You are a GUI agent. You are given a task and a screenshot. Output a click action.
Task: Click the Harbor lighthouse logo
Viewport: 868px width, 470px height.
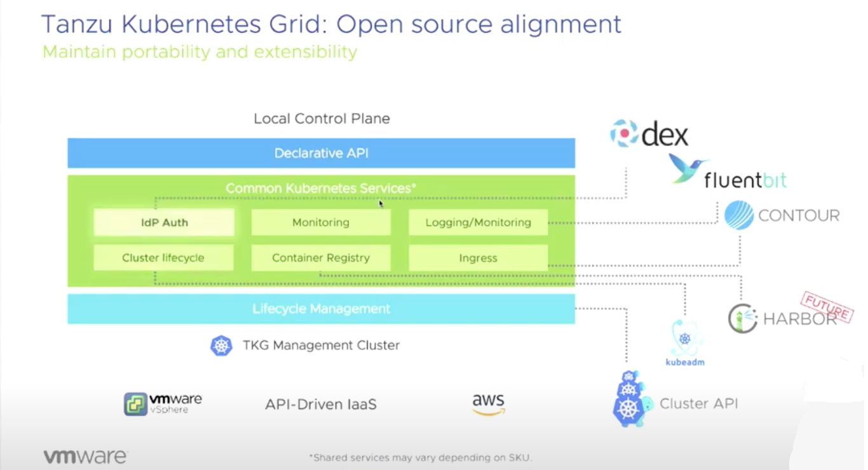click(x=742, y=318)
